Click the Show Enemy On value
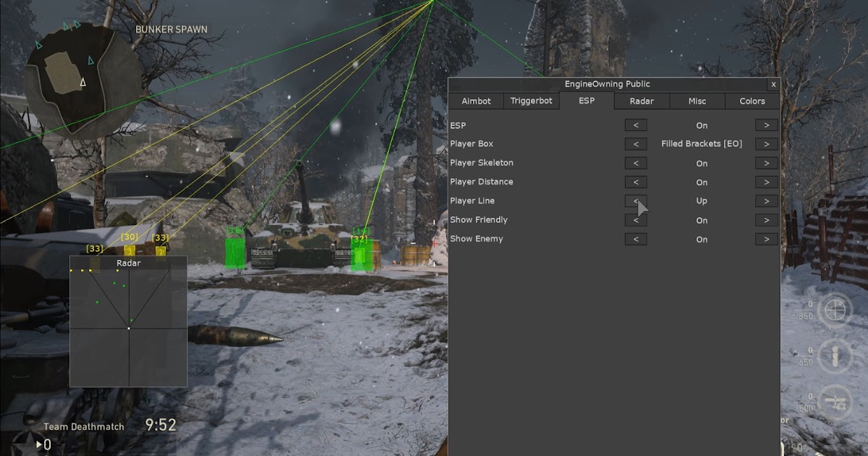 click(702, 240)
